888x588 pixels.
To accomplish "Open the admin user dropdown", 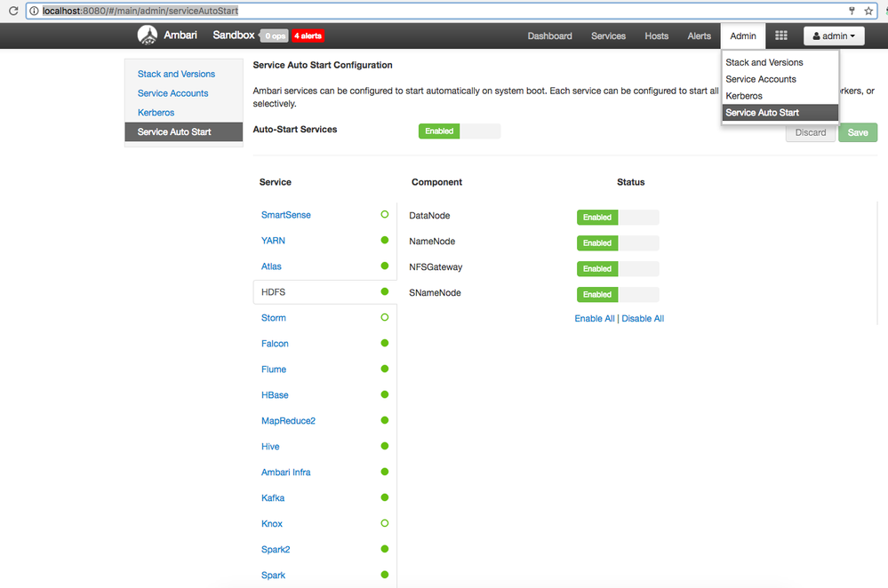I will coord(834,36).
